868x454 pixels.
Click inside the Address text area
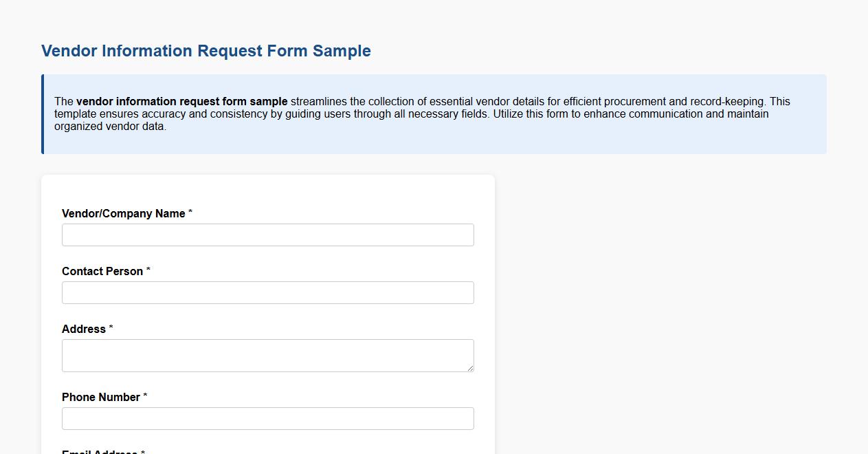click(267, 354)
